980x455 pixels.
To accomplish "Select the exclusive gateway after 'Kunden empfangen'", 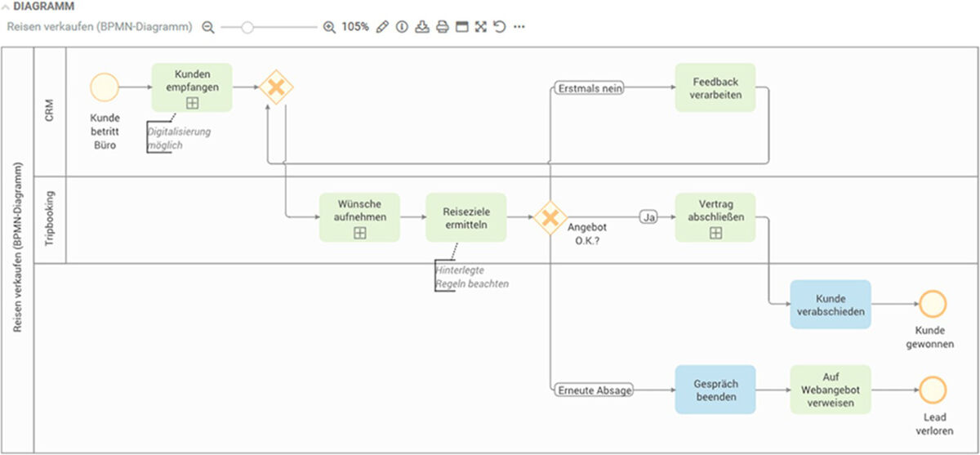I will (276, 87).
